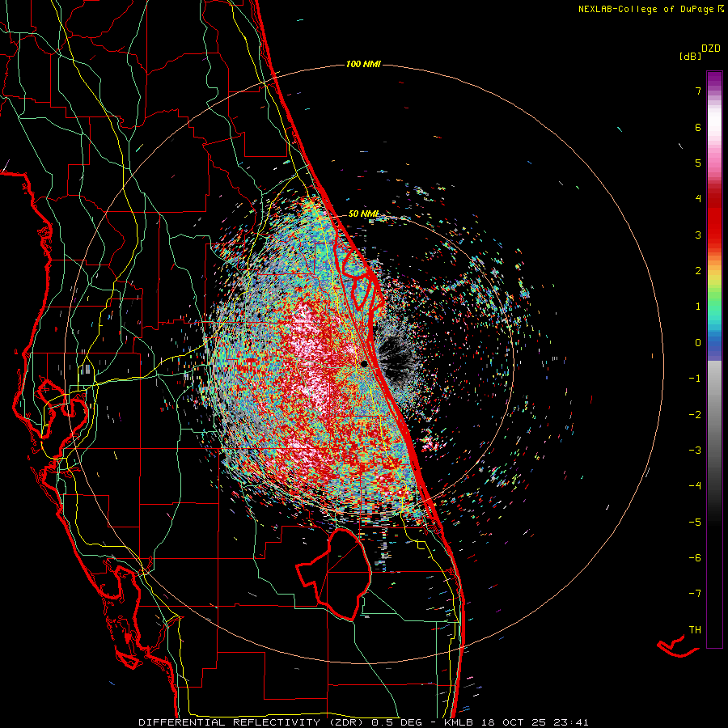Viewport: 728px width, 728px height.
Task: Click the -6 value on the dB scale
Action: coord(695,558)
